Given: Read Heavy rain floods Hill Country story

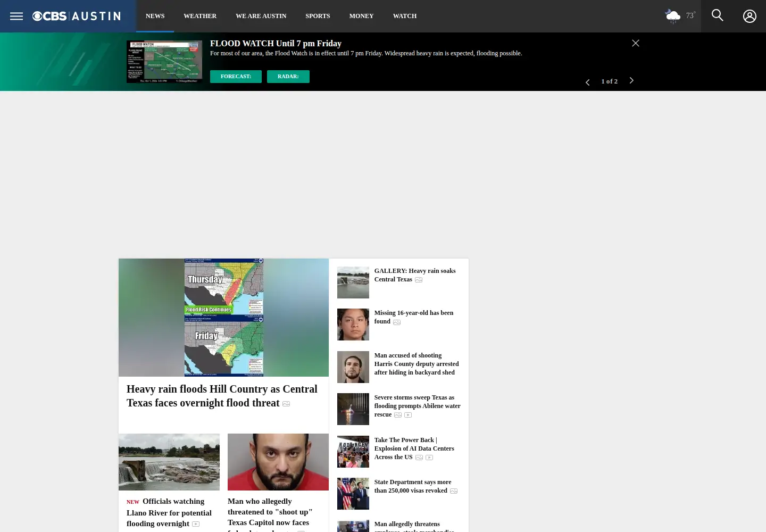Looking at the screenshot, I should coord(222,396).
